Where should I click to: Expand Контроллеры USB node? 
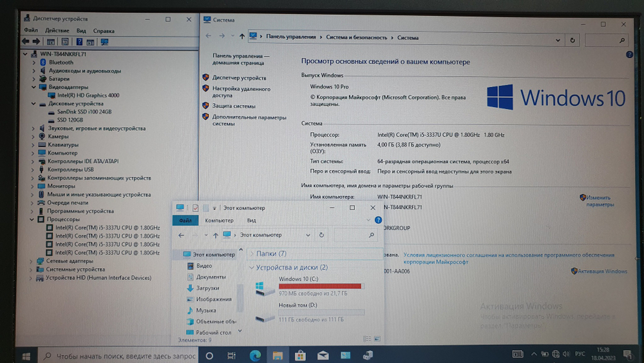tap(33, 170)
